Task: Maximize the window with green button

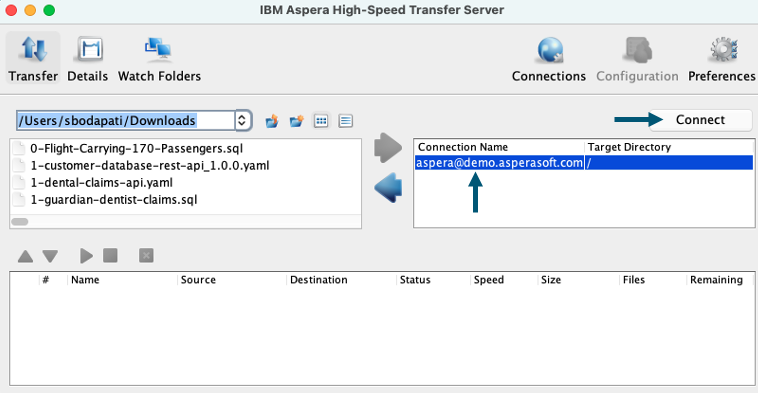Action: 49,10
